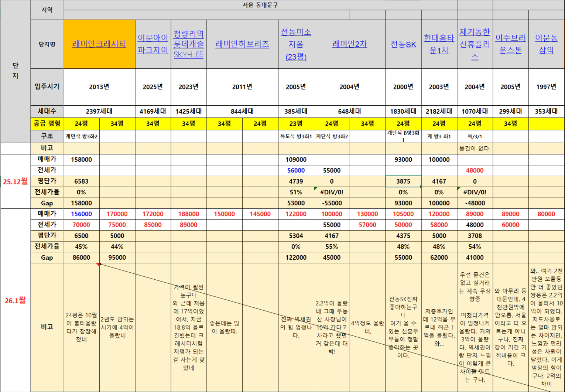This screenshot has width=565, height=392.
Task: Click the 2011년 cell
Action: [242, 87]
